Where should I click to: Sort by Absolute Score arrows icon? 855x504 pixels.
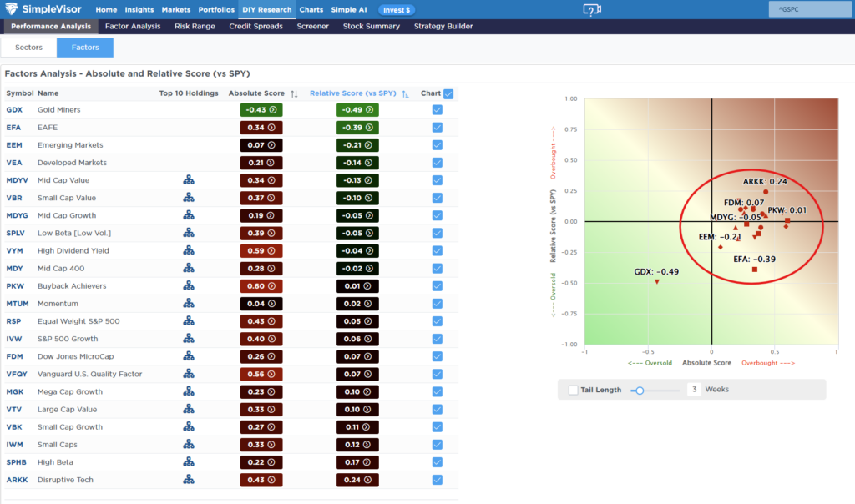[295, 93]
